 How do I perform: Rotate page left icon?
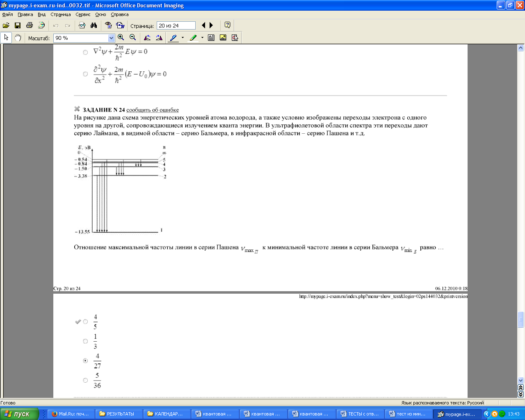pyautogui.click(x=147, y=38)
